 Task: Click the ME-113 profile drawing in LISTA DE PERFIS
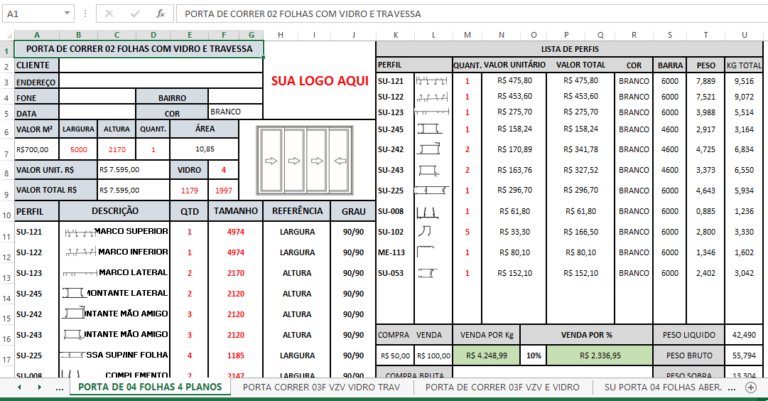pyautogui.click(x=425, y=252)
